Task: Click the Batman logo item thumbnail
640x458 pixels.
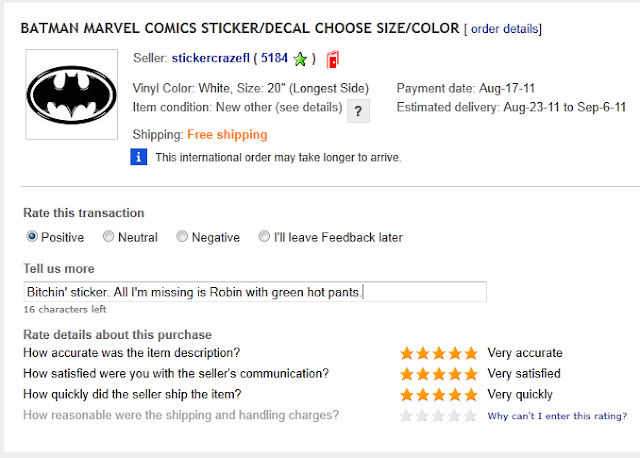Action: pyautogui.click(x=71, y=95)
